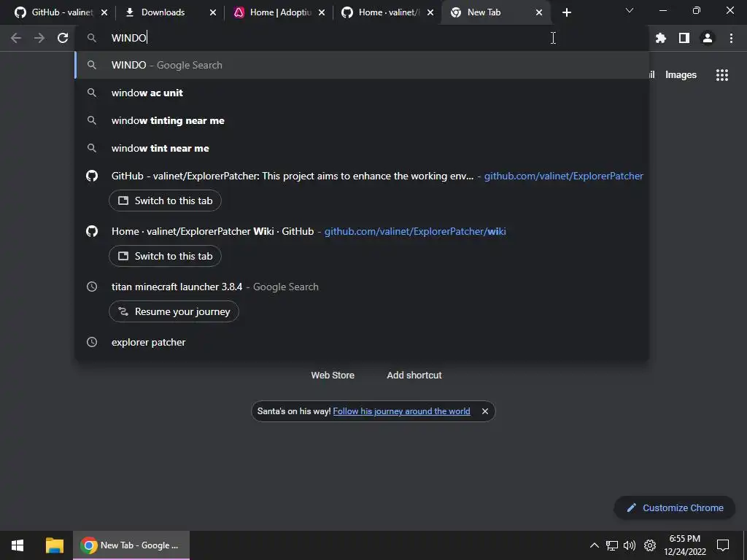This screenshot has height=560, width=747.
Task: Follow Santa's journey around the world link
Action: tap(402, 411)
